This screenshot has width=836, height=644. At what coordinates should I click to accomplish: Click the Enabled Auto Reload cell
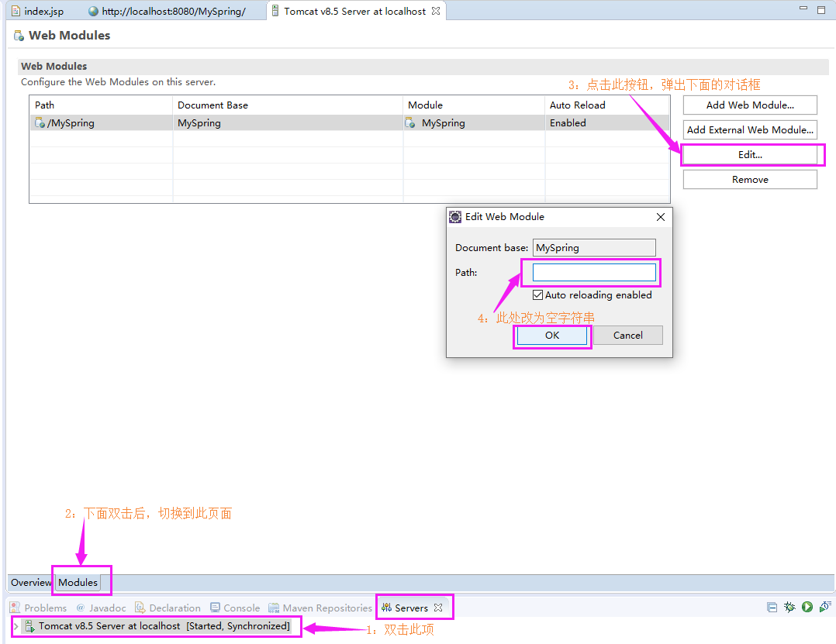click(x=568, y=123)
